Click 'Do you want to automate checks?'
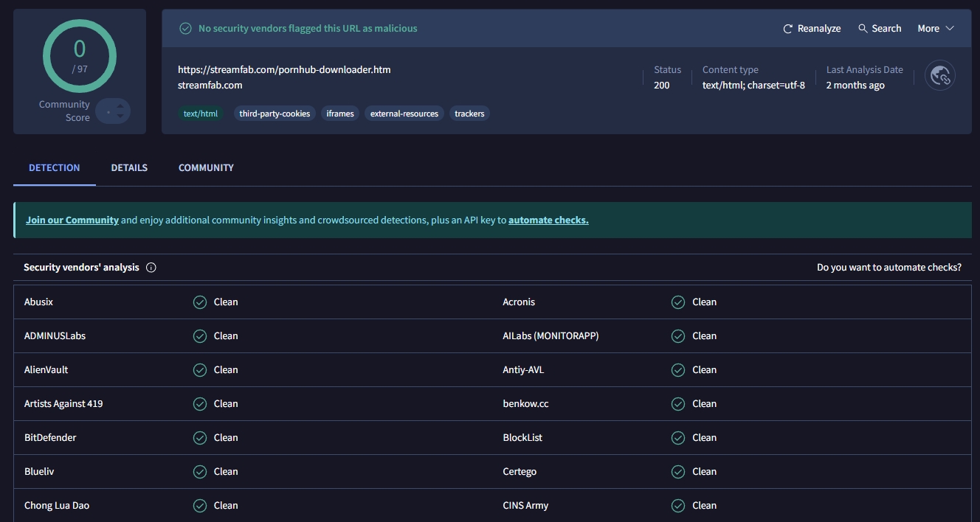This screenshot has width=980, height=522. (888, 268)
